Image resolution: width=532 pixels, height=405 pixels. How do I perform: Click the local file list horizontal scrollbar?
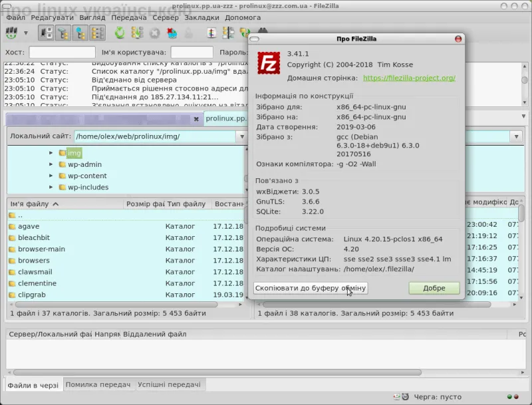point(116,305)
